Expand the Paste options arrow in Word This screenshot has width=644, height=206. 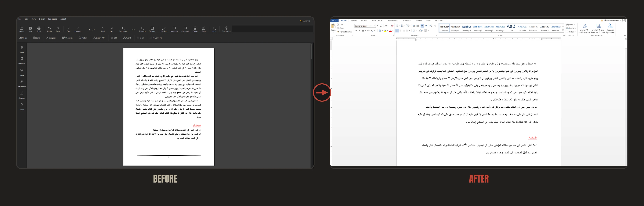pos(334,32)
